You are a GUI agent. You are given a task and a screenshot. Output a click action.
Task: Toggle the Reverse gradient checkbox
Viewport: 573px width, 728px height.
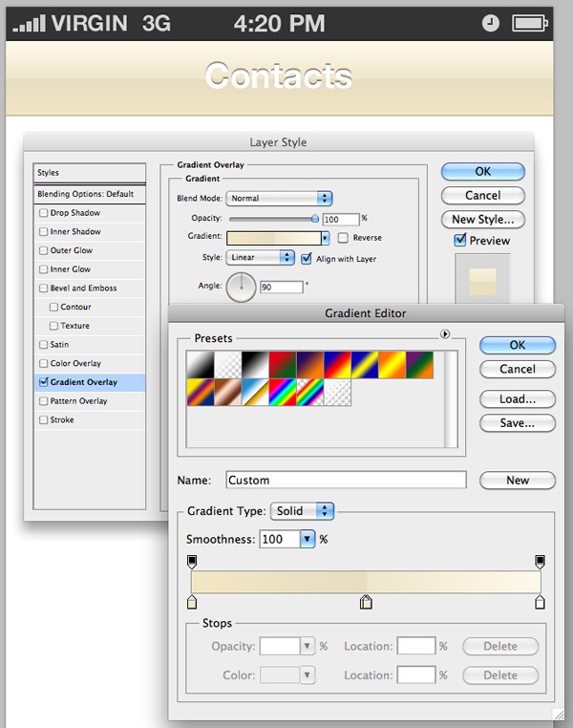point(343,238)
